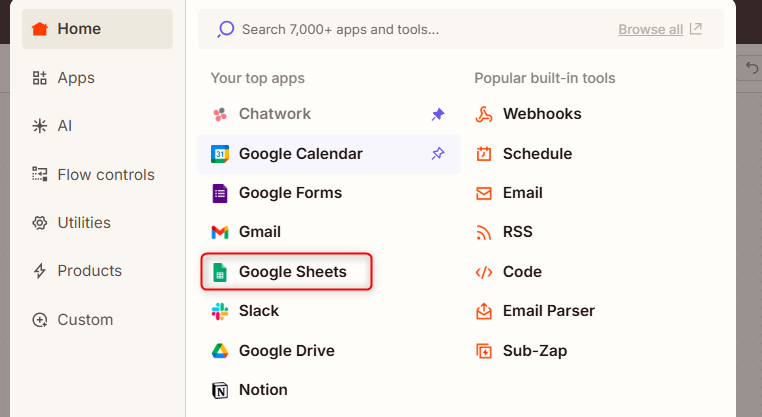Select the Email Parser tool
Screen dimensions: 762x417
point(548,311)
